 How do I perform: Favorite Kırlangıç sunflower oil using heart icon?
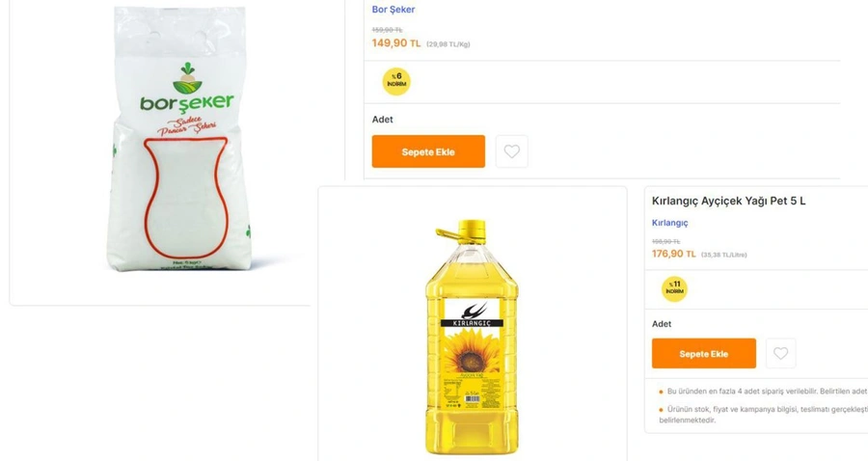pyautogui.click(x=780, y=353)
